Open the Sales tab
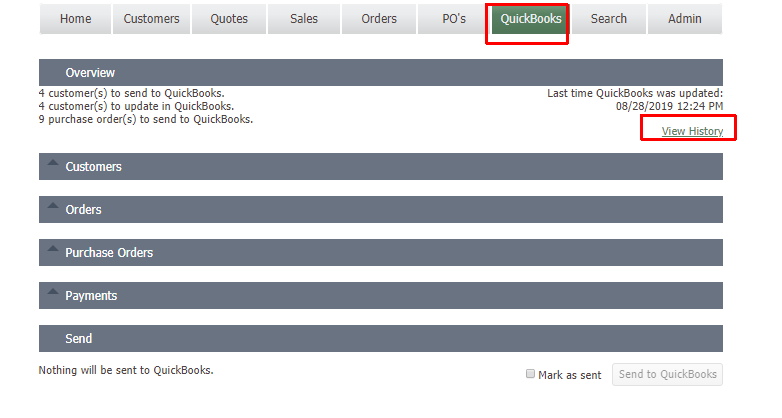Screen dimensions: 782x418 click(x=304, y=19)
